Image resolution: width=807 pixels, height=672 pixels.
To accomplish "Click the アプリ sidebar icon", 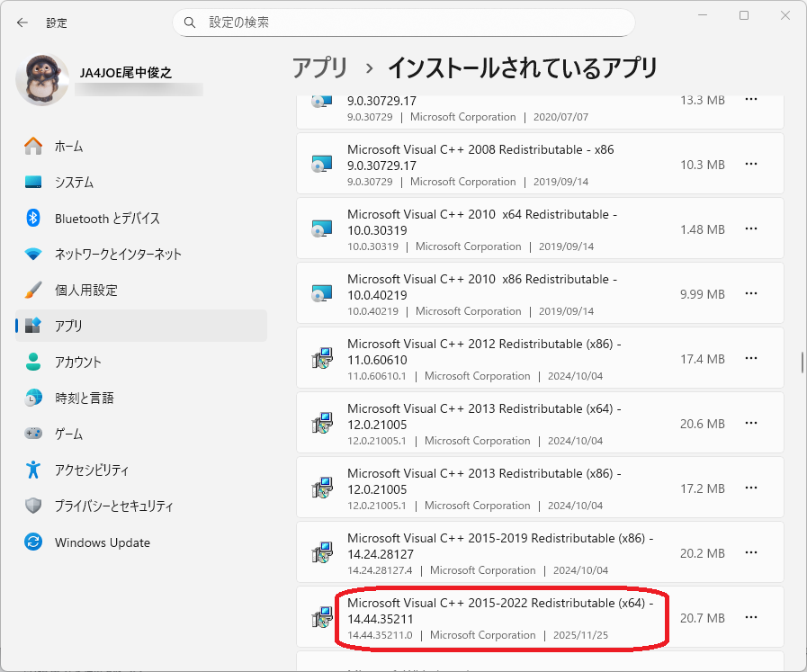I will (33, 325).
